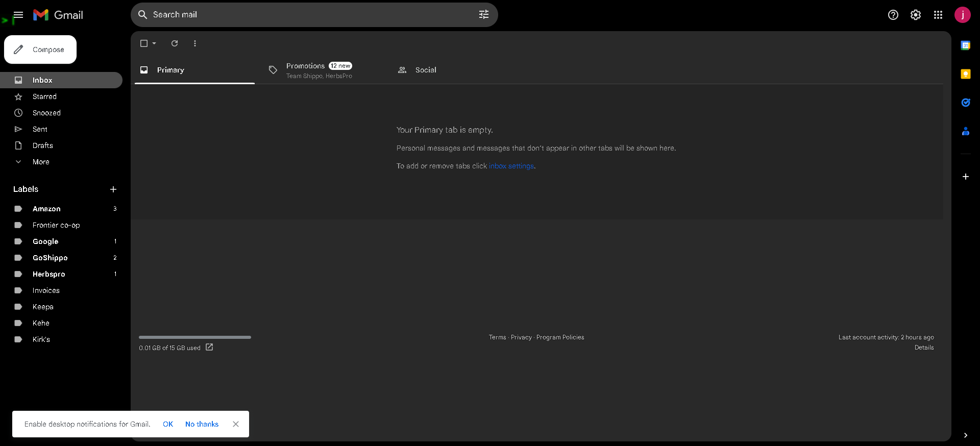
Task: Open the main menu hamburger icon
Action: (x=18, y=15)
